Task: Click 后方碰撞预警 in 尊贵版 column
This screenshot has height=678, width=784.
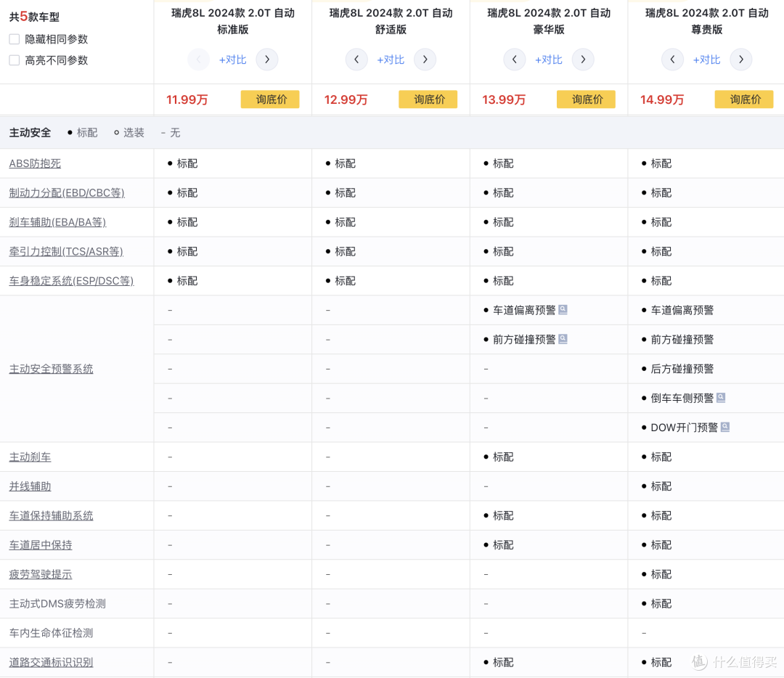Action: (x=682, y=369)
